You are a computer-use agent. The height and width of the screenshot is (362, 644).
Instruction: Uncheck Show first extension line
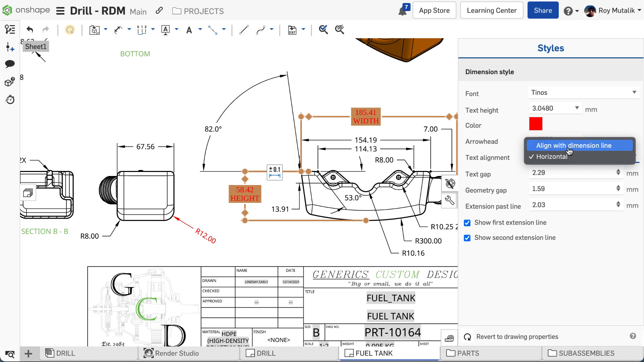pos(467,223)
